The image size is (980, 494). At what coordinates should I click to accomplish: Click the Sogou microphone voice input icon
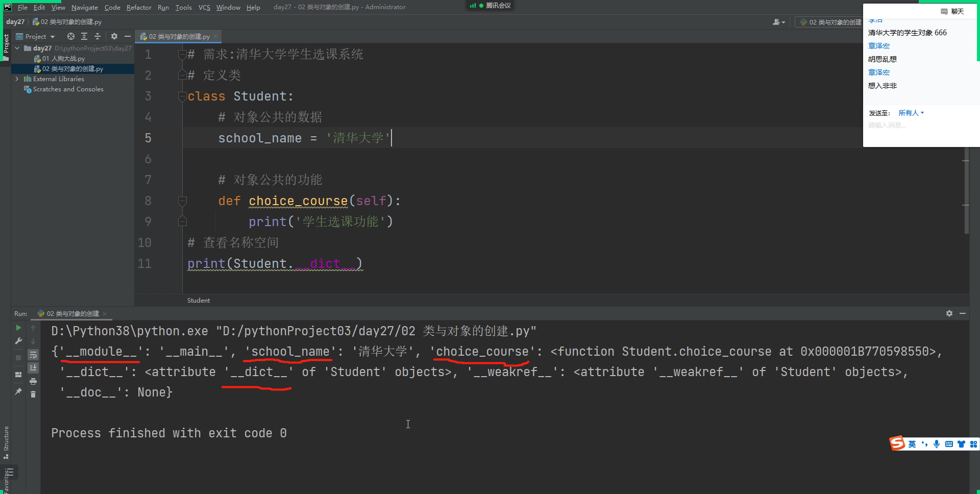click(937, 444)
